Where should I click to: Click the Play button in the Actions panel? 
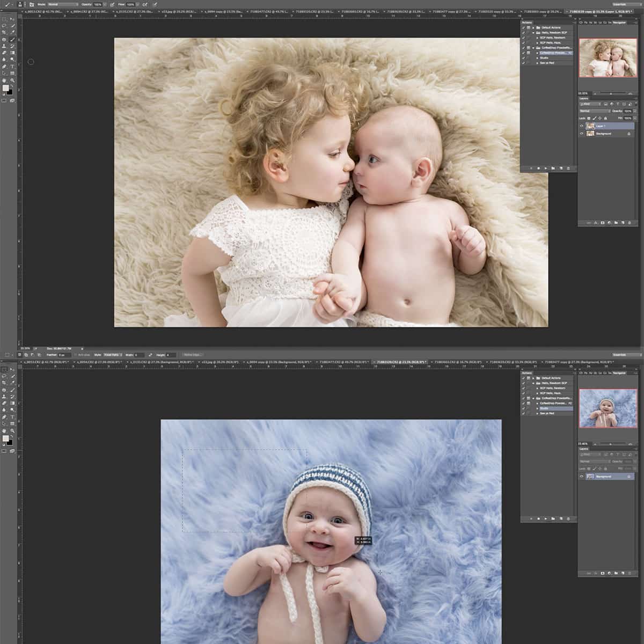pos(547,168)
